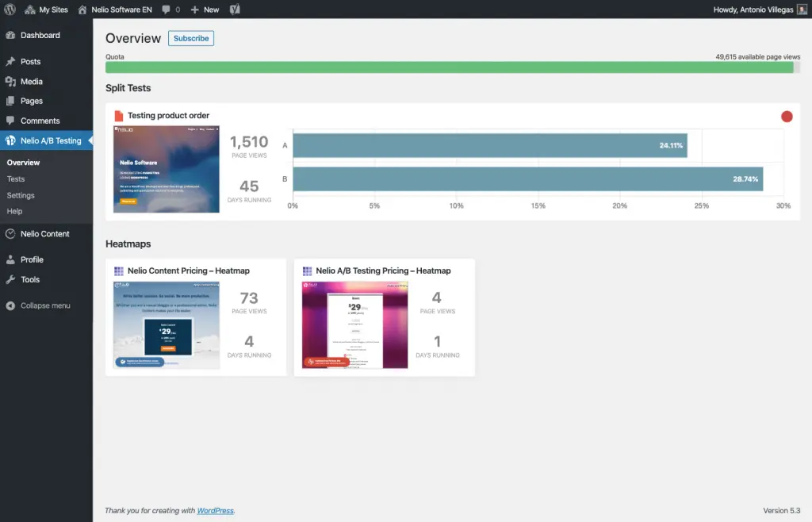Open the Testing product order title
This screenshot has width=812, height=522.
(x=169, y=116)
